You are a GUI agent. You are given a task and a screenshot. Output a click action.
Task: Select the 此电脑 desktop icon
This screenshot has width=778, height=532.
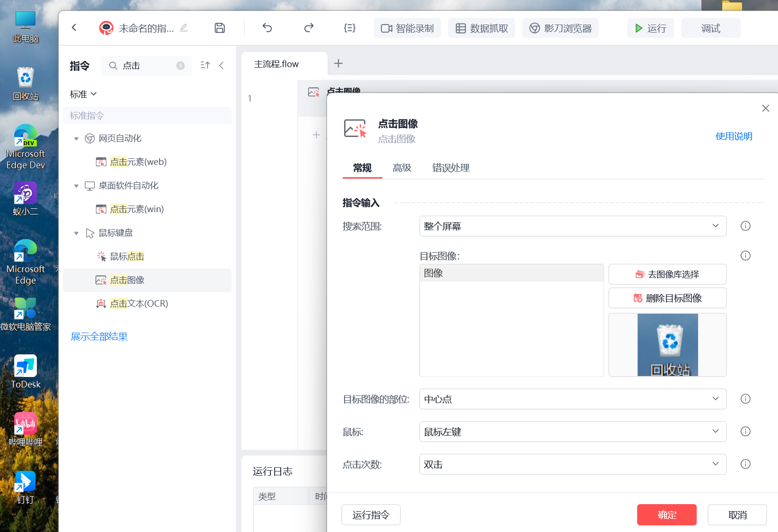[x=26, y=27]
